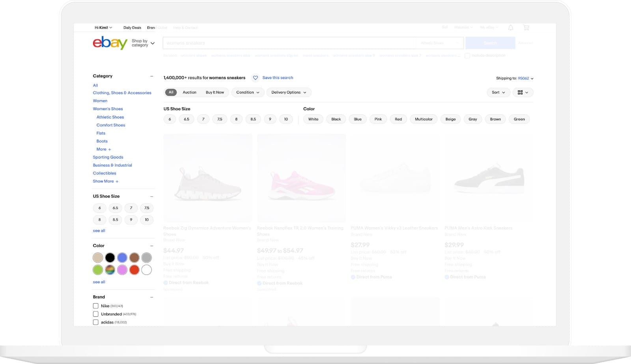Collapse the Brand filter section
The height and width of the screenshot is (364, 631).
click(x=151, y=297)
